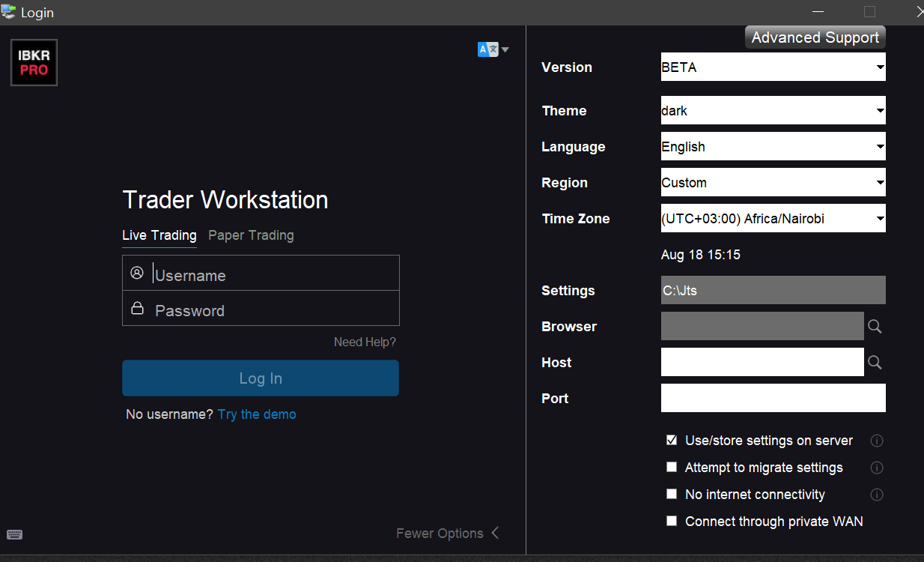Click into the Username input field
Image resolution: width=924 pixels, height=562 pixels.
coord(273,275)
